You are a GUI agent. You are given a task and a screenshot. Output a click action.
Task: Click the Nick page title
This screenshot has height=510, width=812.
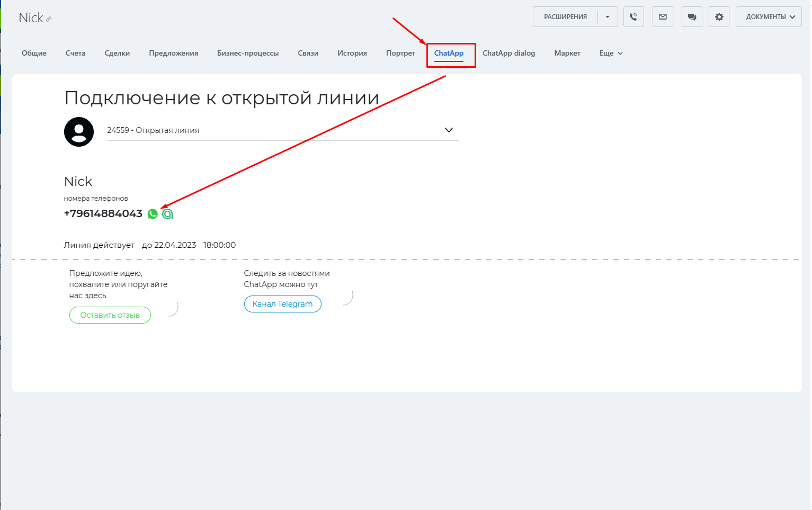tap(31, 18)
